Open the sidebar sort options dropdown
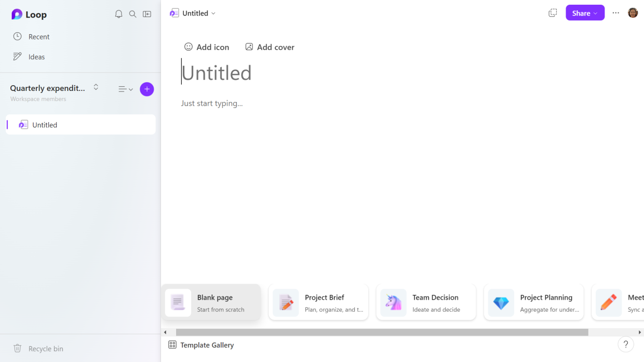The height and width of the screenshot is (362, 644). coord(125,89)
